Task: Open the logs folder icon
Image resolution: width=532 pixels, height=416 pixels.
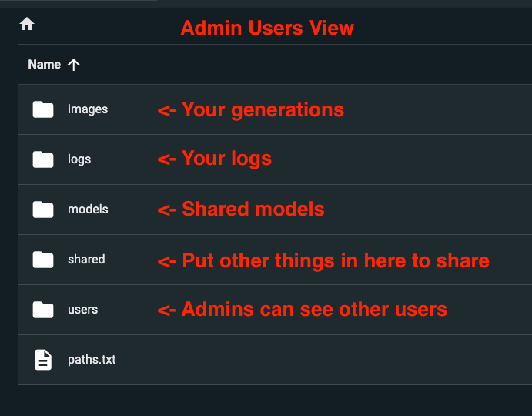Action: (43, 159)
